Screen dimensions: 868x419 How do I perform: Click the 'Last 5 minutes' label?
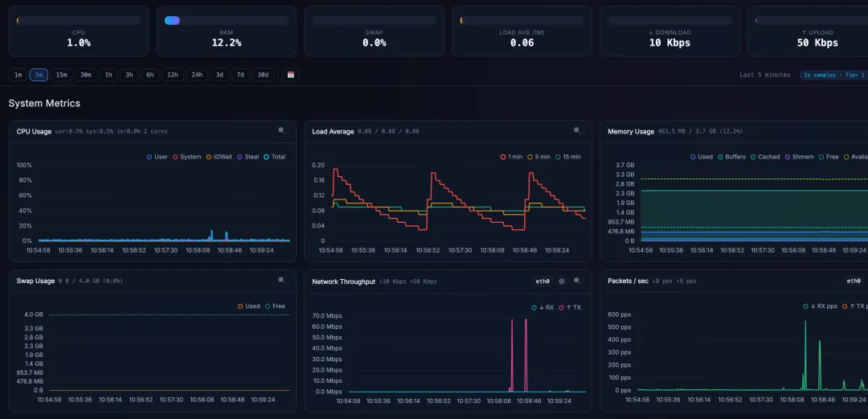tap(765, 75)
